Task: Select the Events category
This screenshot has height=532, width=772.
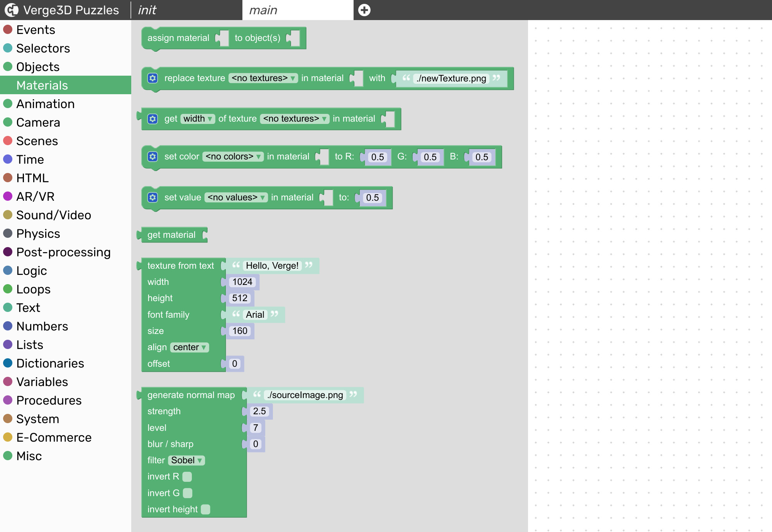Action: [x=36, y=30]
